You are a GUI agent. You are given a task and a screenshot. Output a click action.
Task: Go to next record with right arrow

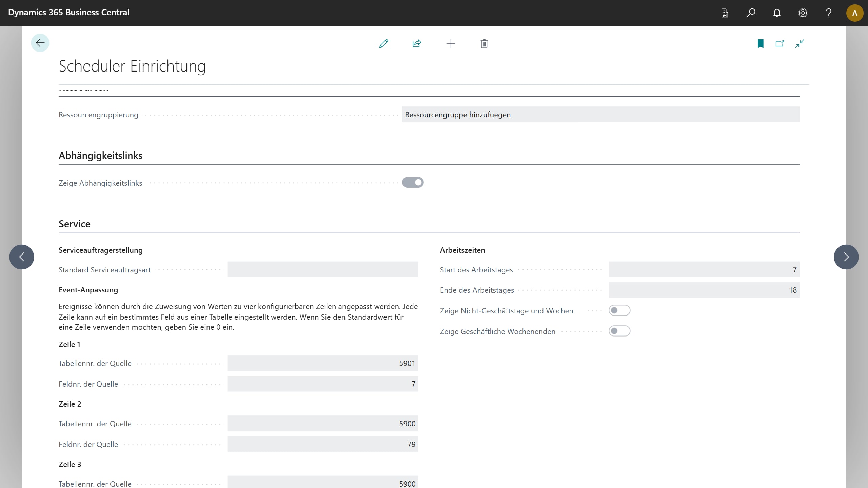pos(846,257)
